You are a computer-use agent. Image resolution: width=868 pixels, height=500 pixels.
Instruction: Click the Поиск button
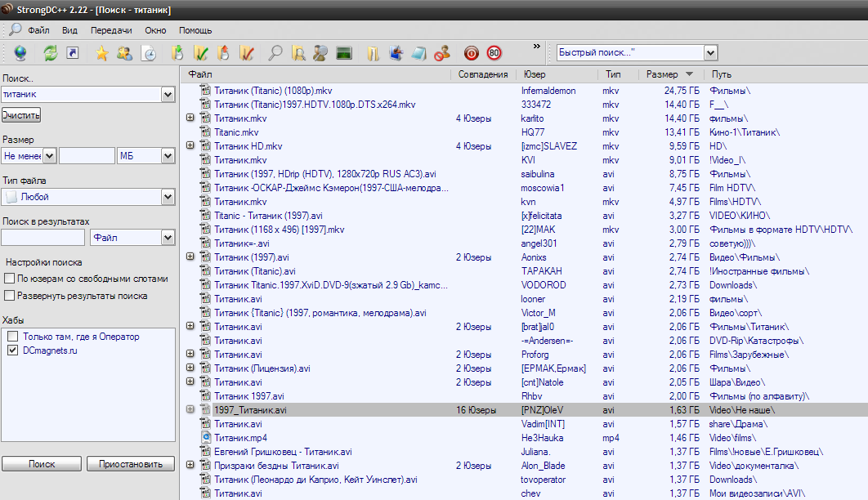(42, 464)
